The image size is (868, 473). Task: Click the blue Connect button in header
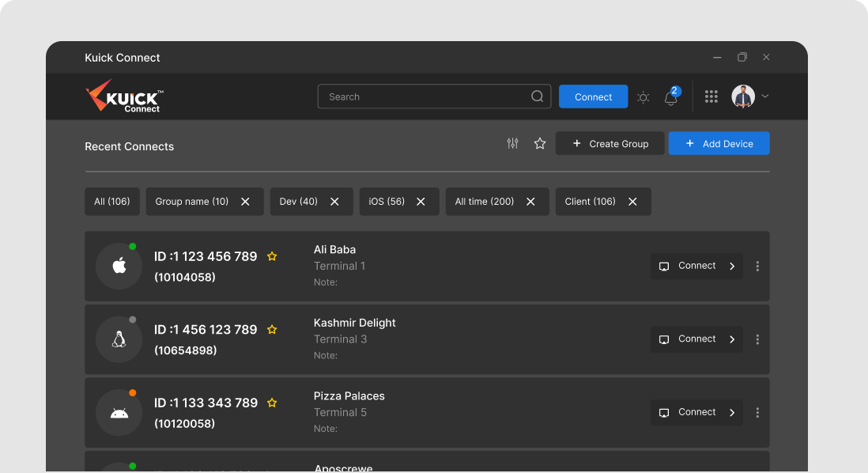[594, 97]
